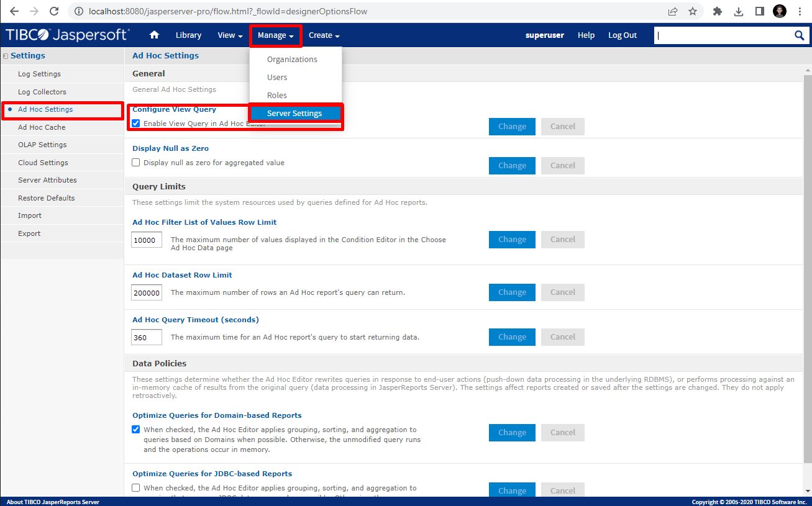The image size is (812, 506).
Task: Click the browser address bar URL
Action: (228, 11)
